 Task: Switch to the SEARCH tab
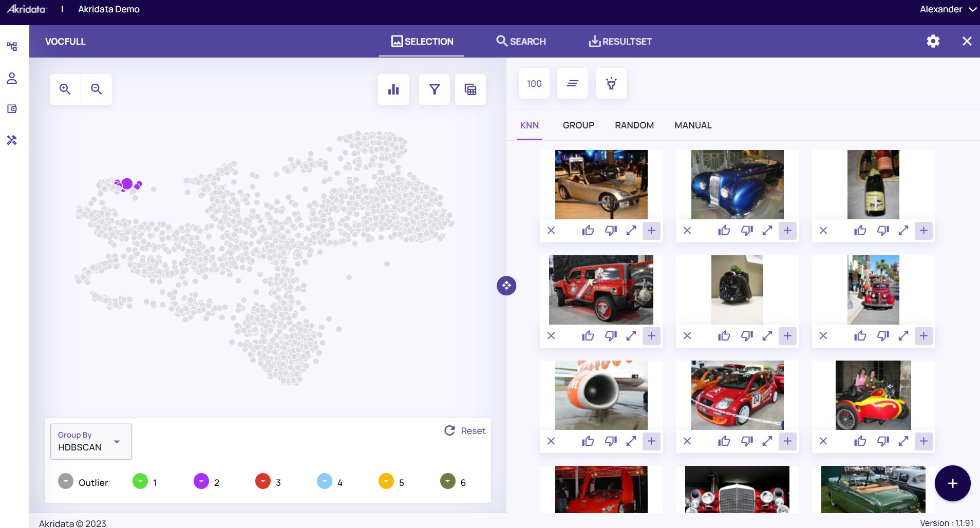pyautogui.click(x=521, y=41)
